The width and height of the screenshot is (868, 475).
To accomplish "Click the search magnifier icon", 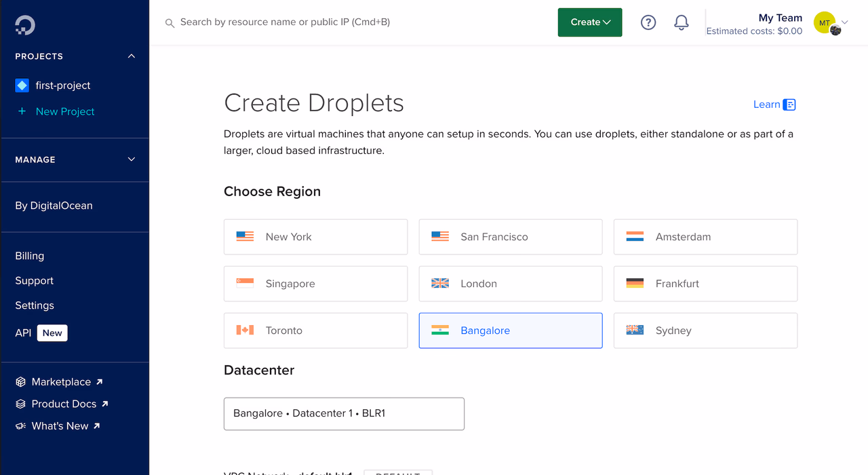I will pos(170,23).
